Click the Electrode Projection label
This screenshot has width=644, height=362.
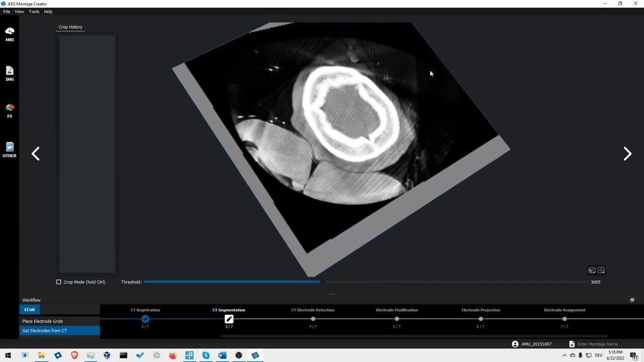click(x=481, y=310)
